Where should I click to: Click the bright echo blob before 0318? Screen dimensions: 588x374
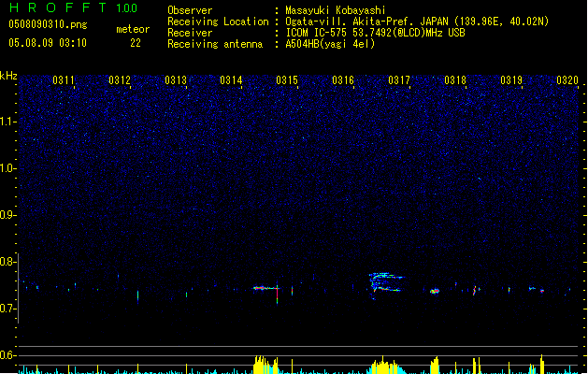click(435, 291)
